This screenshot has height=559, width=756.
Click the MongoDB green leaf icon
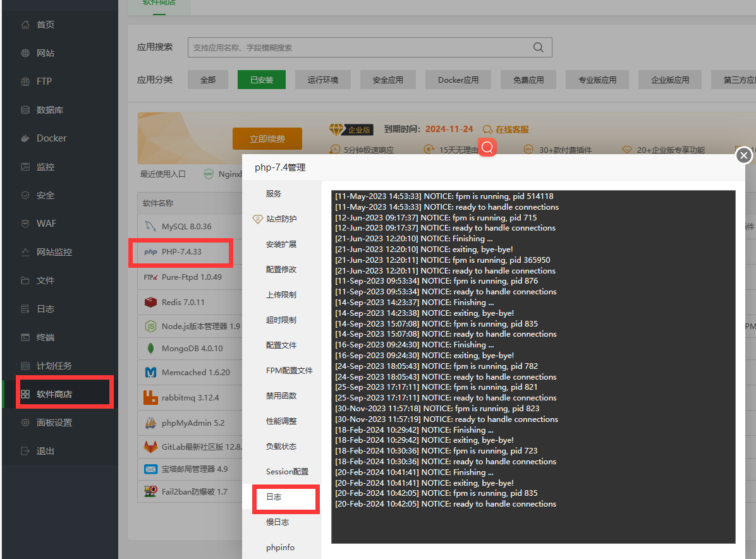coord(150,348)
